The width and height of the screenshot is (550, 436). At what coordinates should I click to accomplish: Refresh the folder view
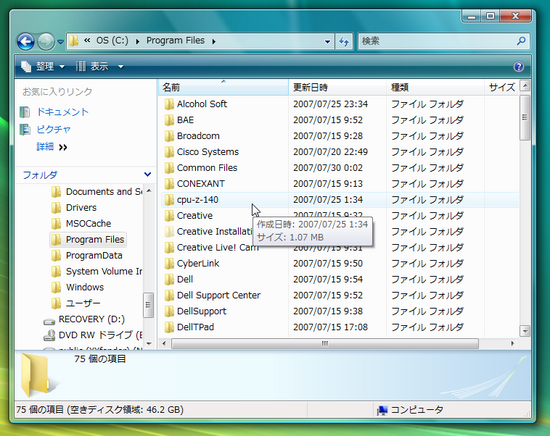click(x=344, y=41)
